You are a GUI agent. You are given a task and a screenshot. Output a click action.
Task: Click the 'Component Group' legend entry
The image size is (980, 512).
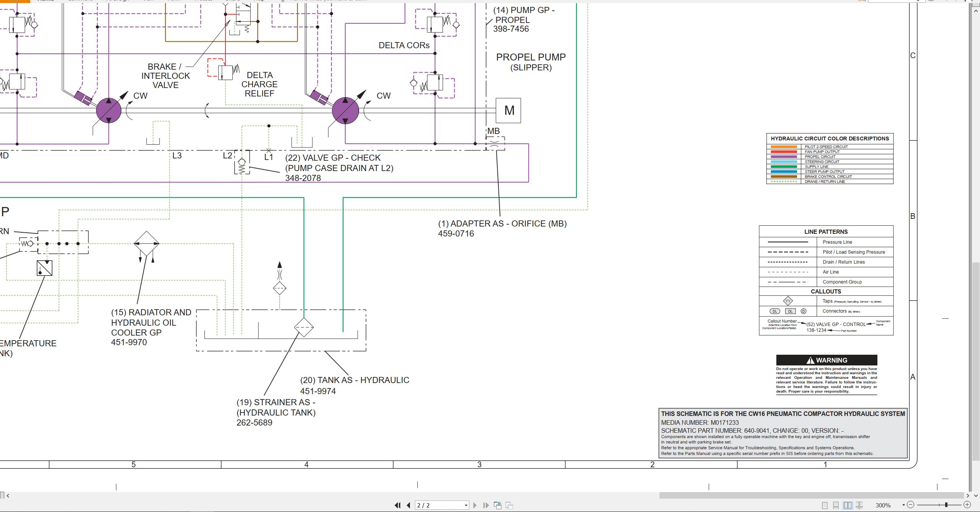[x=842, y=282]
